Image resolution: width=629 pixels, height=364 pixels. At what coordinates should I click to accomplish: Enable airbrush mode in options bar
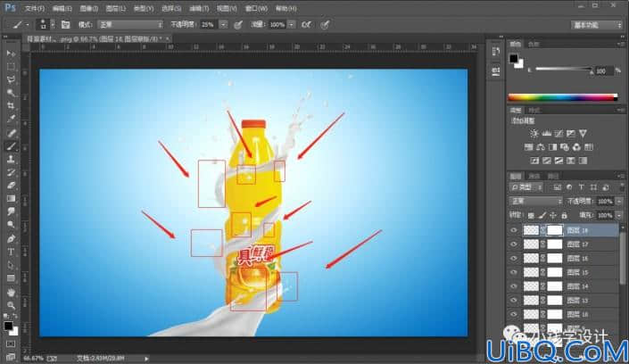tap(307, 24)
